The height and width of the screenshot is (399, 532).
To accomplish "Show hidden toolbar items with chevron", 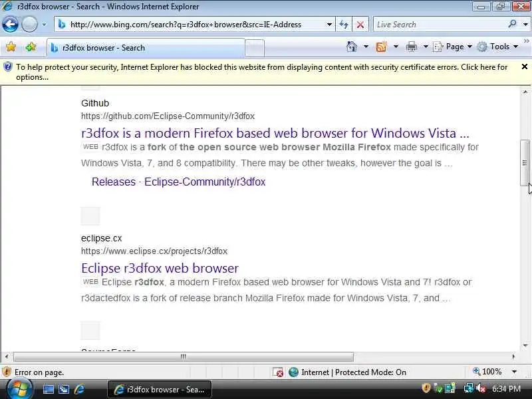I will click(526, 41).
